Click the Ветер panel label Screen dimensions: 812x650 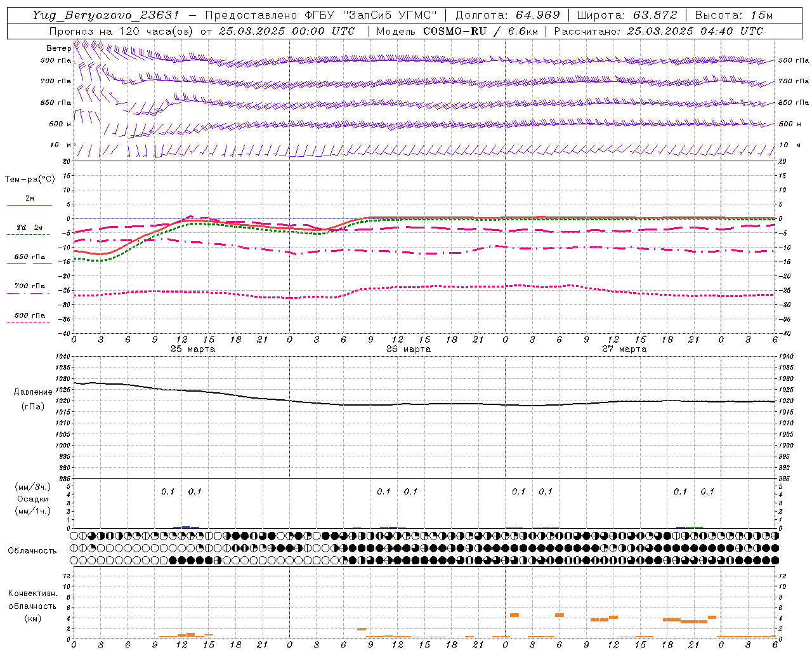(58, 48)
